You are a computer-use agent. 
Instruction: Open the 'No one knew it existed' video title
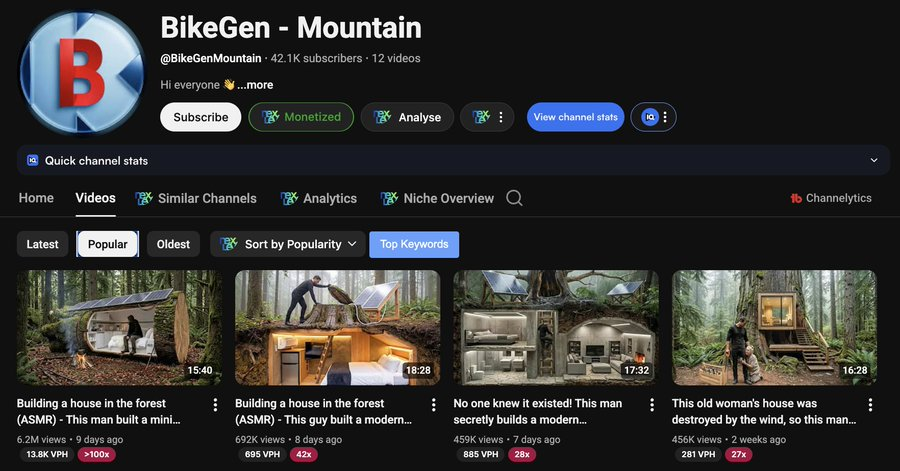pyautogui.click(x=538, y=411)
